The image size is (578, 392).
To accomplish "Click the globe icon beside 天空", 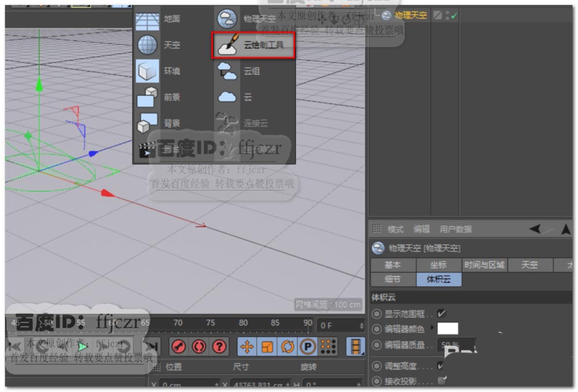I will 147,45.
